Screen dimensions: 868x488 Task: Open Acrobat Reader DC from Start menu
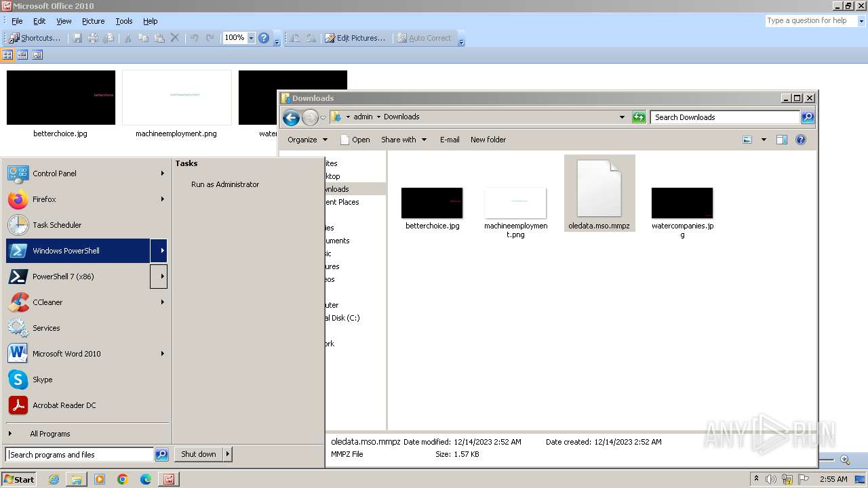pyautogui.click(x=87, y=405)
